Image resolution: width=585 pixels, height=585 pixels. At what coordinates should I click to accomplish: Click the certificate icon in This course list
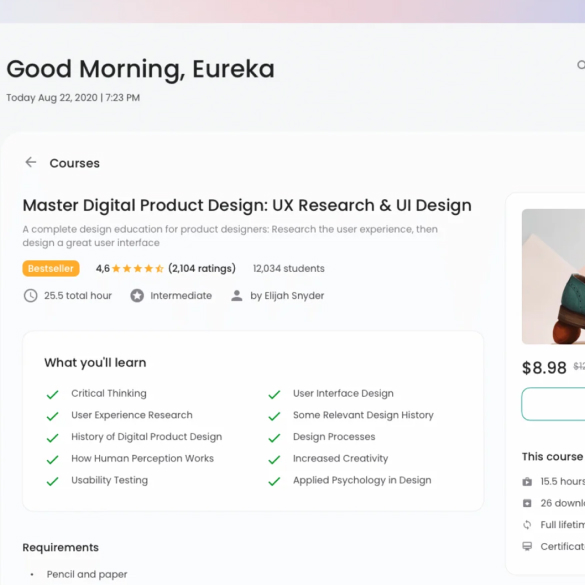(x=527, y=547)
